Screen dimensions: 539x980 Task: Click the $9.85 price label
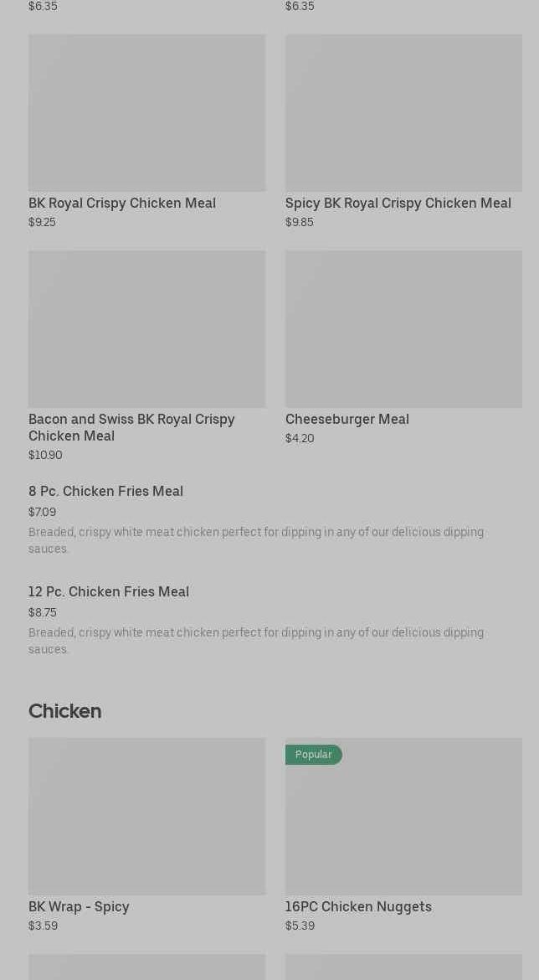coord(299,222)
